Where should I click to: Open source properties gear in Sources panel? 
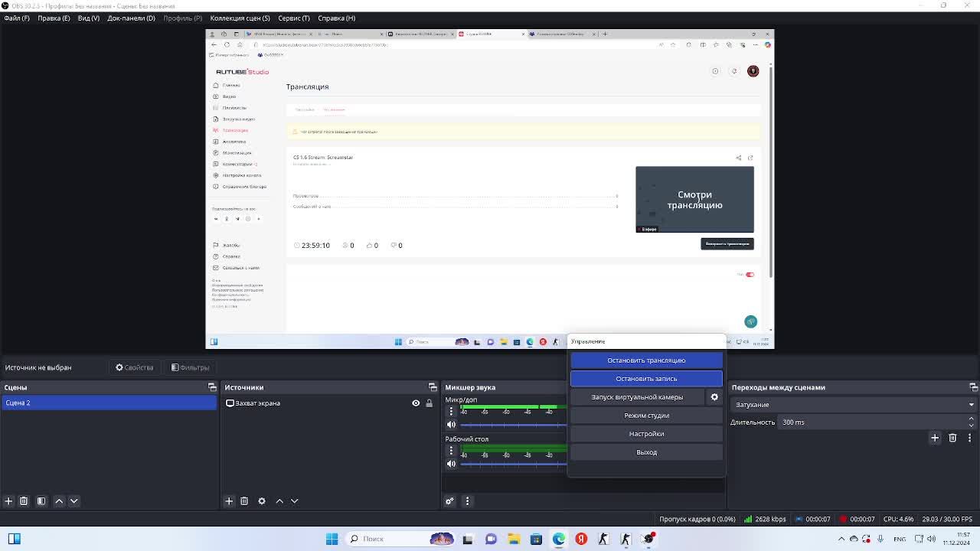(x=262, y=500)
